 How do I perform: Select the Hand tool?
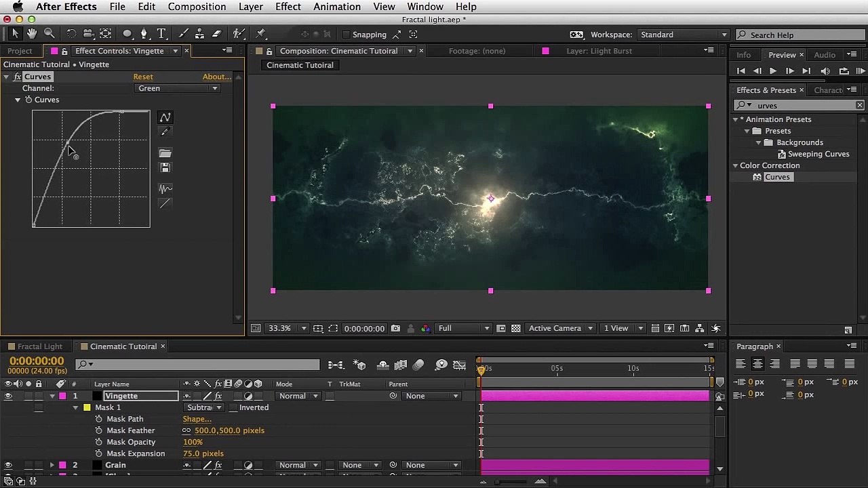coord(32,33)
